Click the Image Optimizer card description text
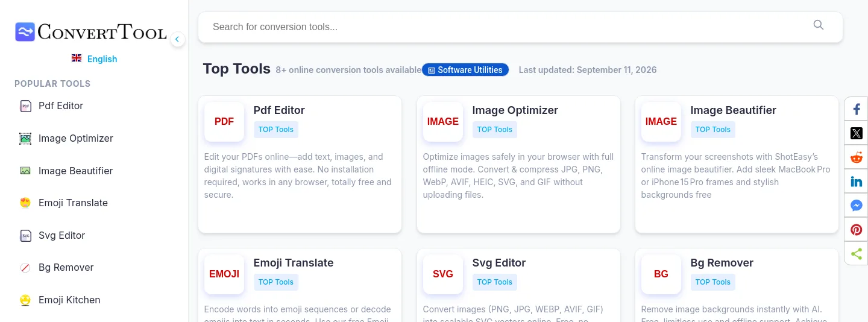Viewport: 868px width, 322px height. click(x=518, y=175)
